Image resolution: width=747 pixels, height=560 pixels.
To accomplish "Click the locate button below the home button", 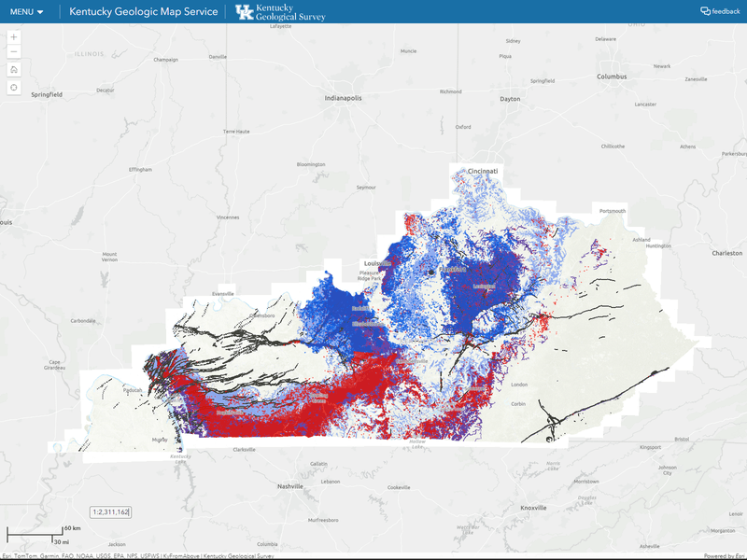I will click(13, 86).
